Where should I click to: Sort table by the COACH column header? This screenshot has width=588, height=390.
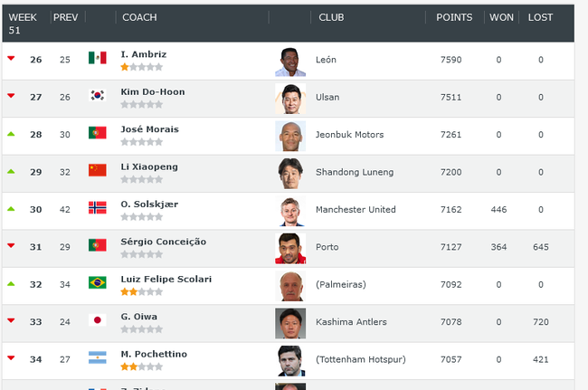pyautogui.click(x=139, y=17)
